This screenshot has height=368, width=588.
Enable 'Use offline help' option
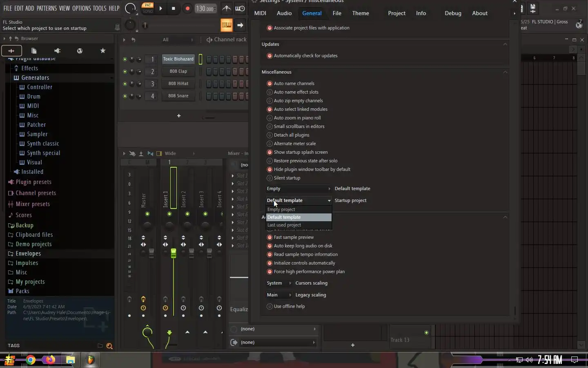click(x=269, y=306)
